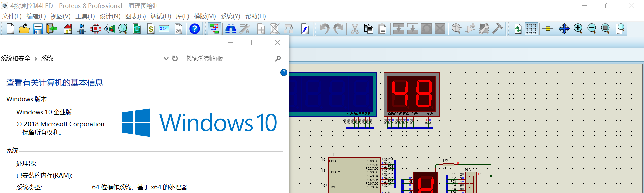Open Source Code binary 0101 icon

click(x=164, y=29)
